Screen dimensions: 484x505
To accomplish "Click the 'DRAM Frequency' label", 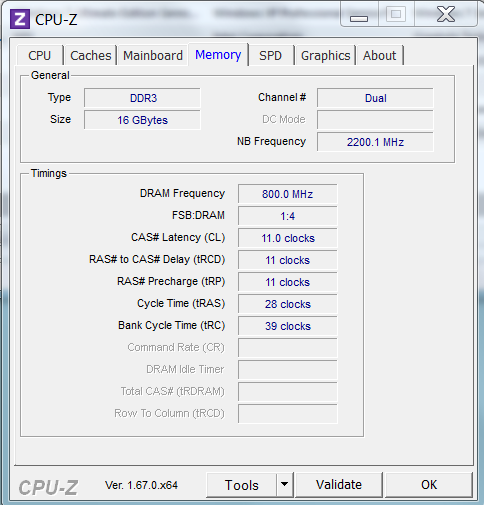I will (x=182, y=193).
